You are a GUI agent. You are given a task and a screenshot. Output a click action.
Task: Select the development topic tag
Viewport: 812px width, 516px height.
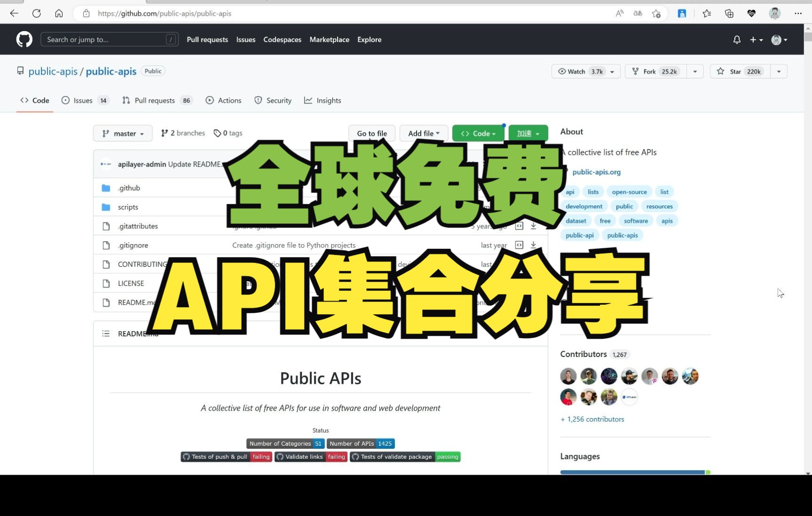point(584,206)
